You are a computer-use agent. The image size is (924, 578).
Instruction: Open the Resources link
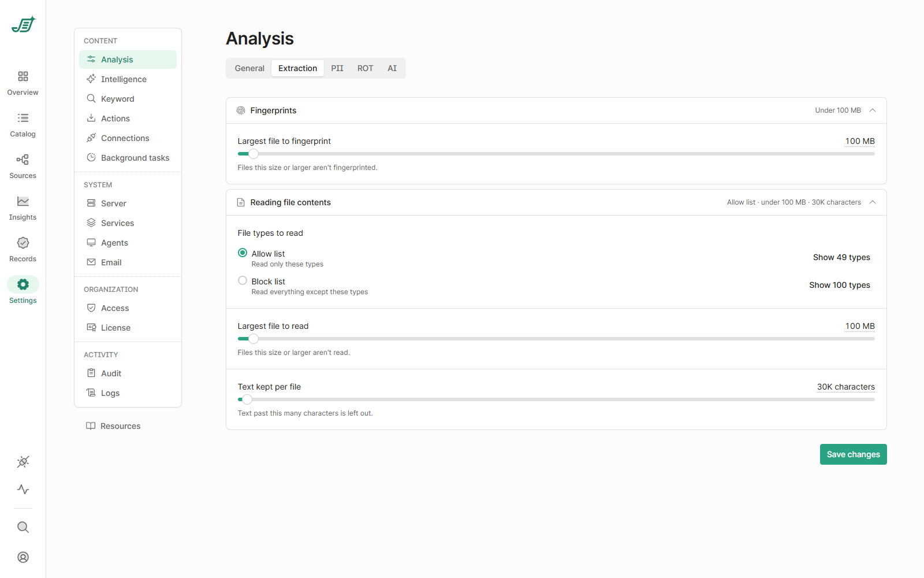coord(113,426)
